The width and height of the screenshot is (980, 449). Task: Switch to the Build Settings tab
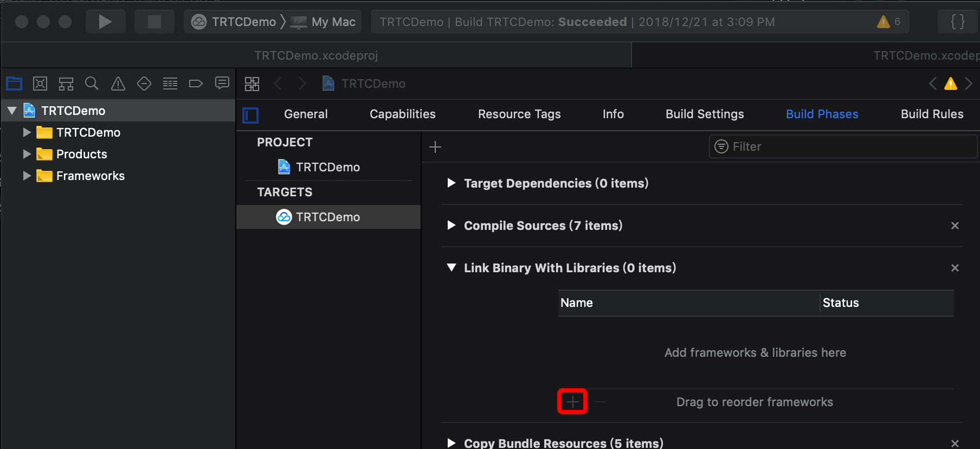[705, 114]
